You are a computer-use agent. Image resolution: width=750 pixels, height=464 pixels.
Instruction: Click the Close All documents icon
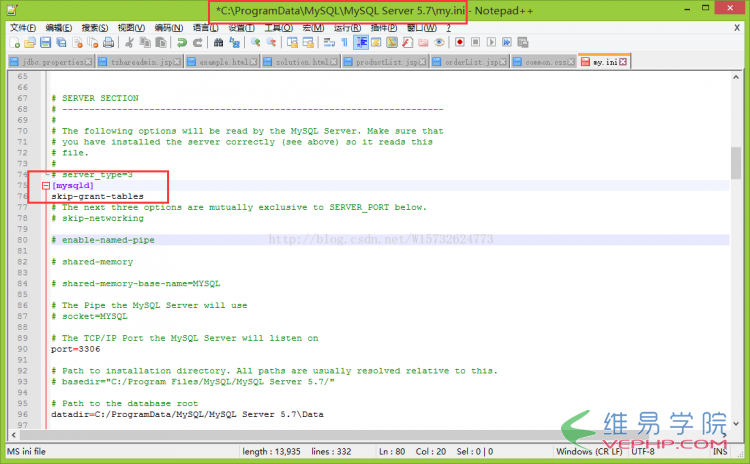(93, 43)
